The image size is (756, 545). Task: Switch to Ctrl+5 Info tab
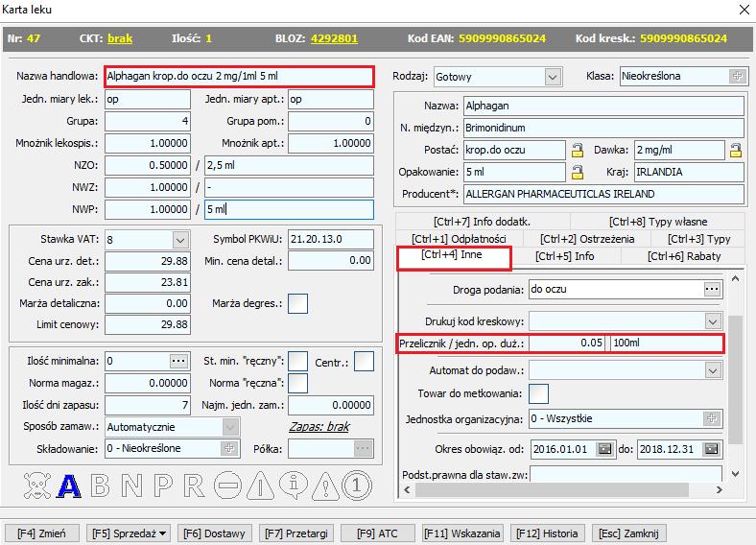(564, 256)
